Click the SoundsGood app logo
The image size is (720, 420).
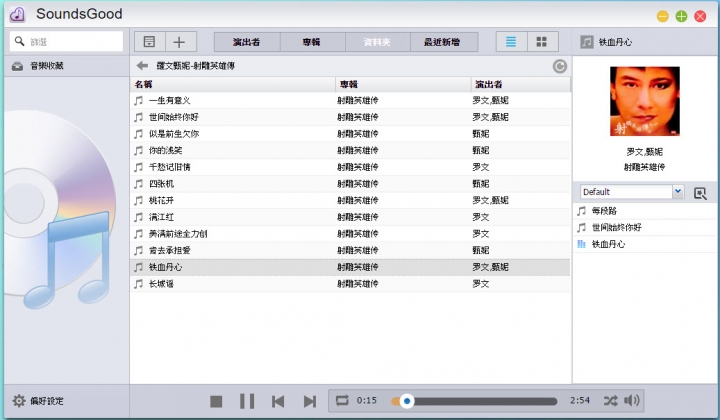pos(17,14)
